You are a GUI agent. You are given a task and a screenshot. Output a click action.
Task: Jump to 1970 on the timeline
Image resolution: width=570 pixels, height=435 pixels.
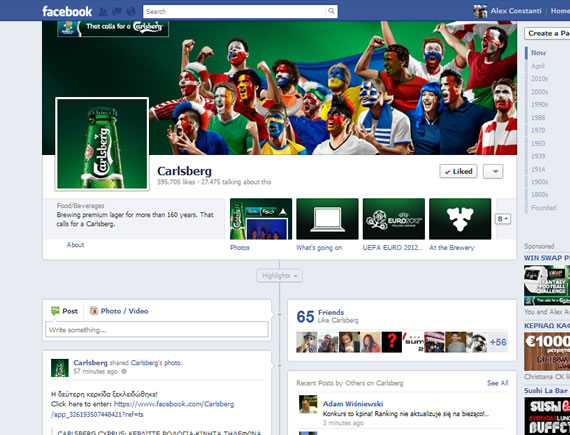(x=538, y=130)
